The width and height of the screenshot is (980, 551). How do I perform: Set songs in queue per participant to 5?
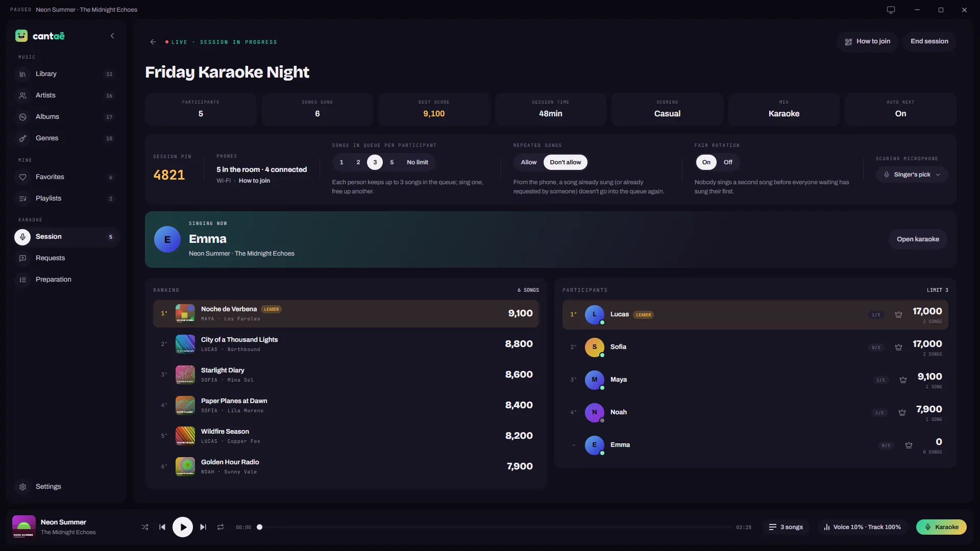point(392,162)
